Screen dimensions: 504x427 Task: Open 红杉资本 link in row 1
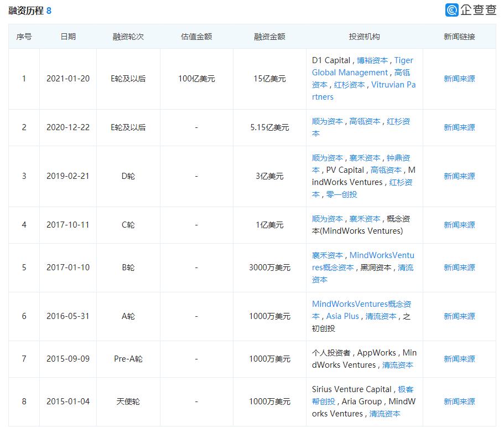(x=350, y=85)
